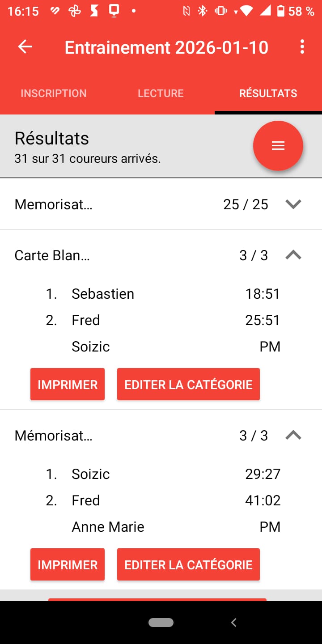Tap the Bluetooth status bar icon
The width and height of the screenshot is (322, 644).
(x=203, y=11)
